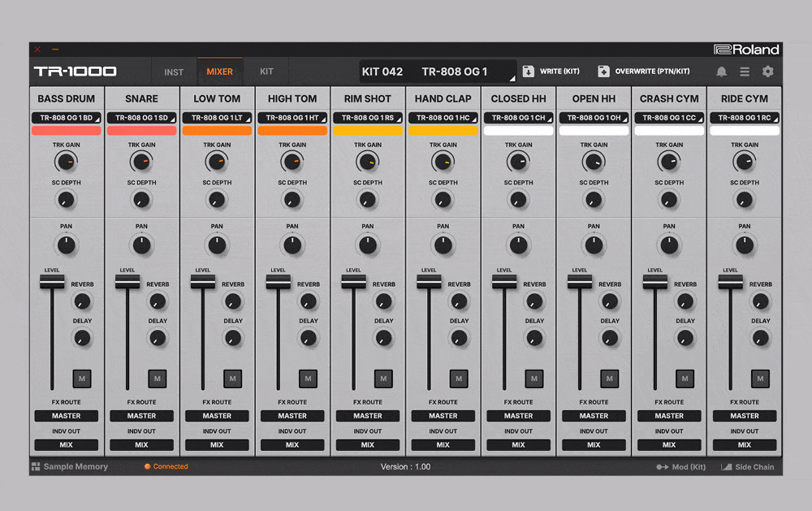This screenshot has width=812, height=511.
Task: Open the Side Chain icon
Action: pyautogui.click(x=727, y=467)
